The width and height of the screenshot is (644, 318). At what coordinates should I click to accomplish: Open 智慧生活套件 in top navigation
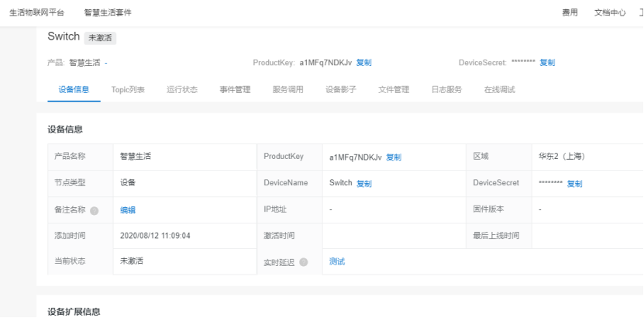pos(108,12)
